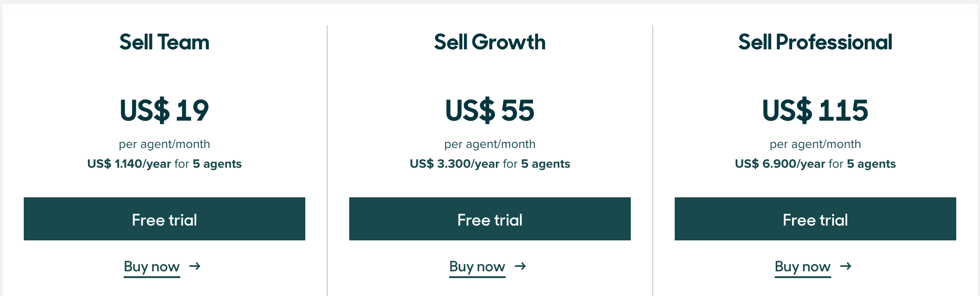
Task: Click the US$ 19 price text
Action: (165, 110)
